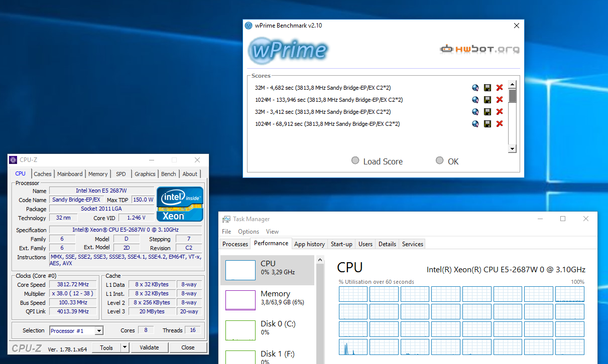Click the Close button in CPU-Z
The image size is (608, 364).
tap(188, 347)
